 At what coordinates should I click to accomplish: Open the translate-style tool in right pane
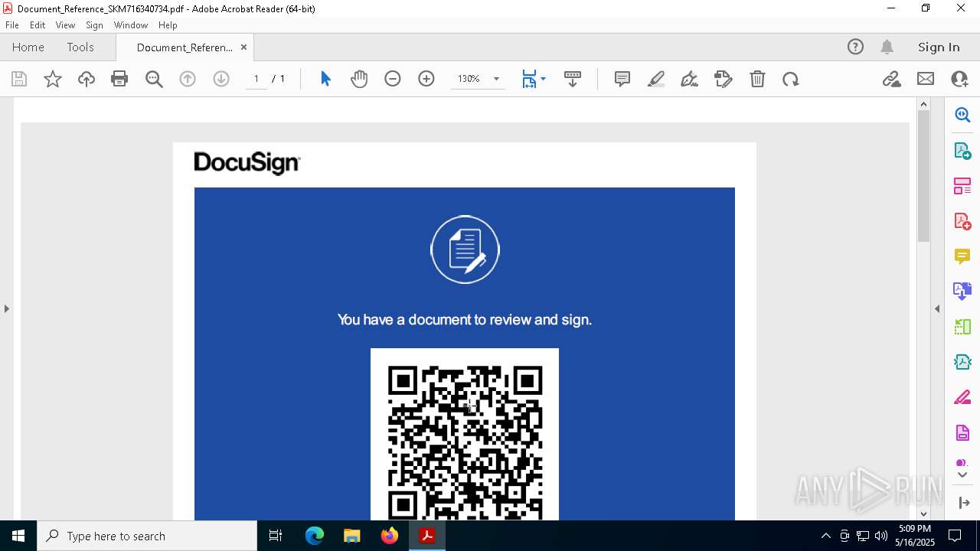coord(962,291)
